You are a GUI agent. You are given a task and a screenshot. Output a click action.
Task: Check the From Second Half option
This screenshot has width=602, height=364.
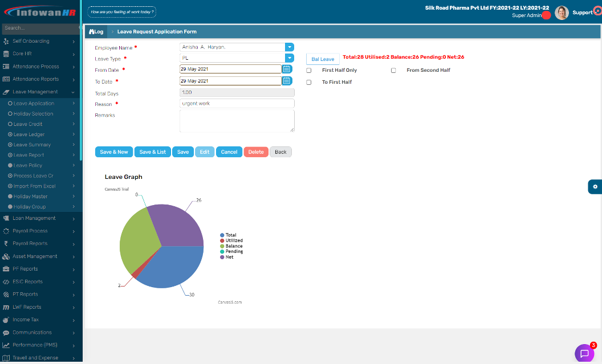click(393, 71)
